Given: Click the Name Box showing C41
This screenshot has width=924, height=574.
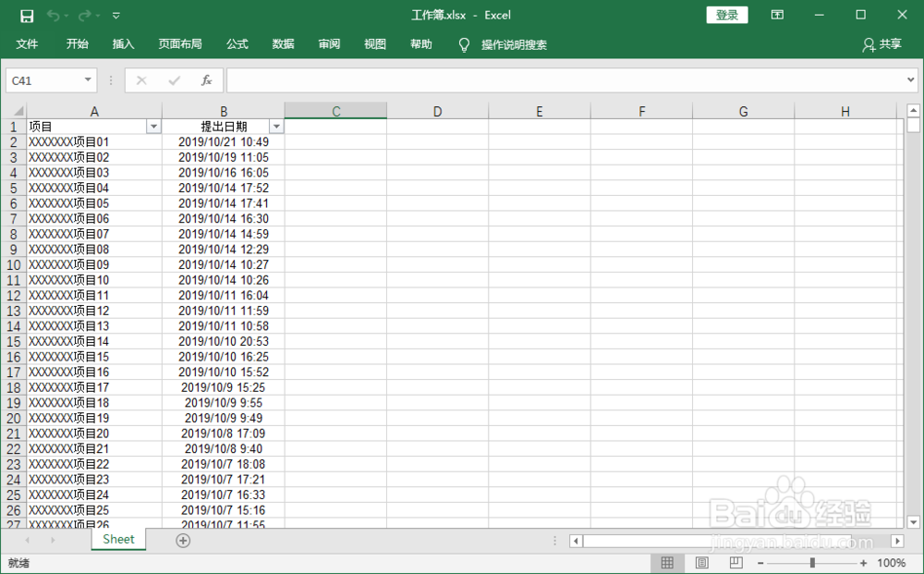Looking at the screenshot, I should pos(44,80).
